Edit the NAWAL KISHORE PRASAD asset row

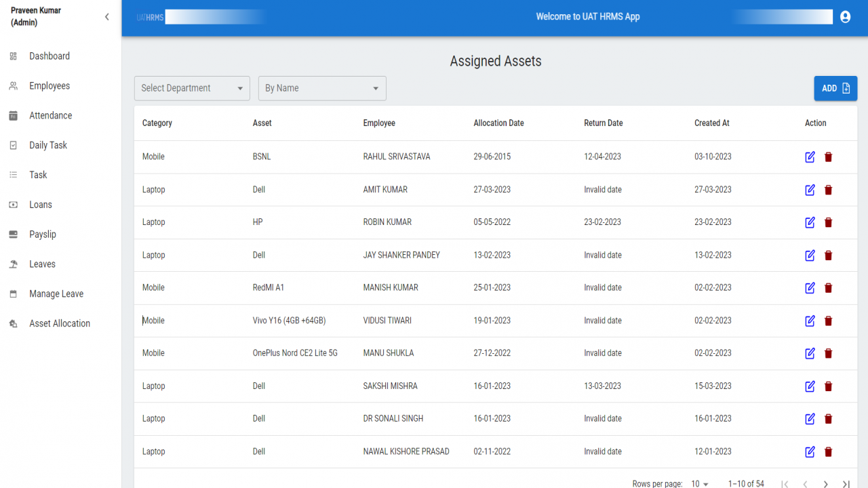(x=810, y=452)
